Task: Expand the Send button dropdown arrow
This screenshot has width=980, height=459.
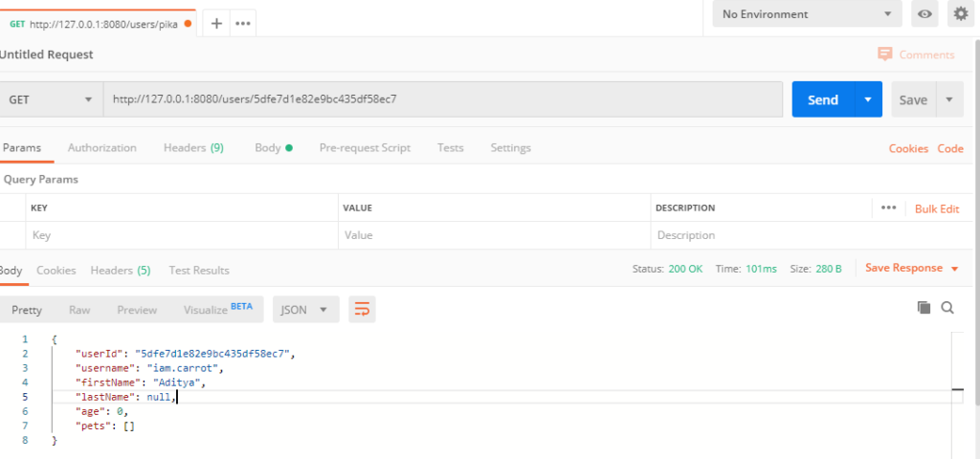Action: [x=868, y=99]
